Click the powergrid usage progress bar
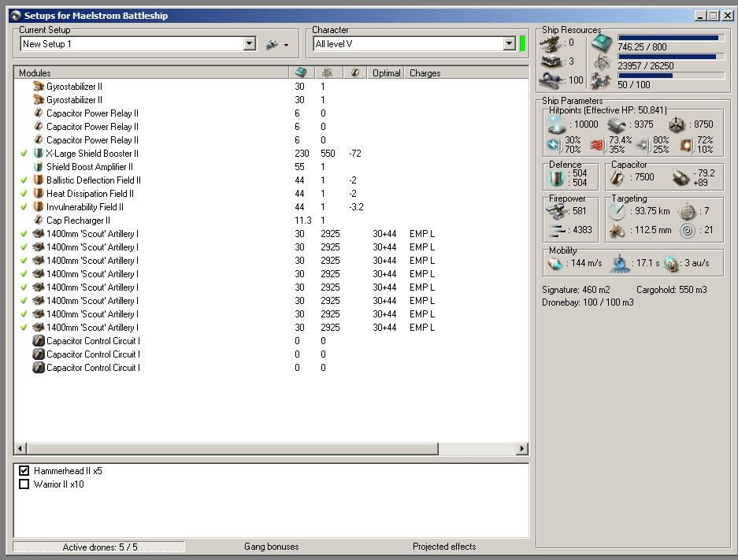The image size is (738, 560). point(671,57)
